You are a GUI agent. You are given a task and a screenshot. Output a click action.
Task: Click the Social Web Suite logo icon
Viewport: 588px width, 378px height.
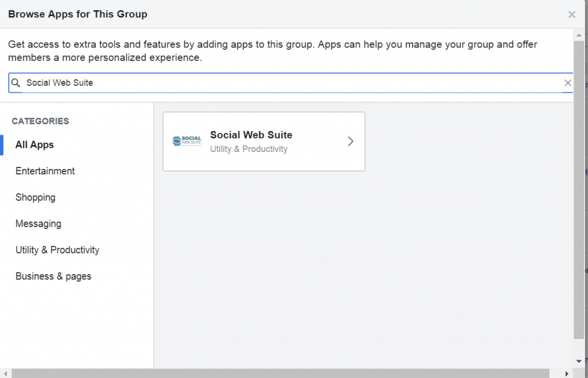185,141
